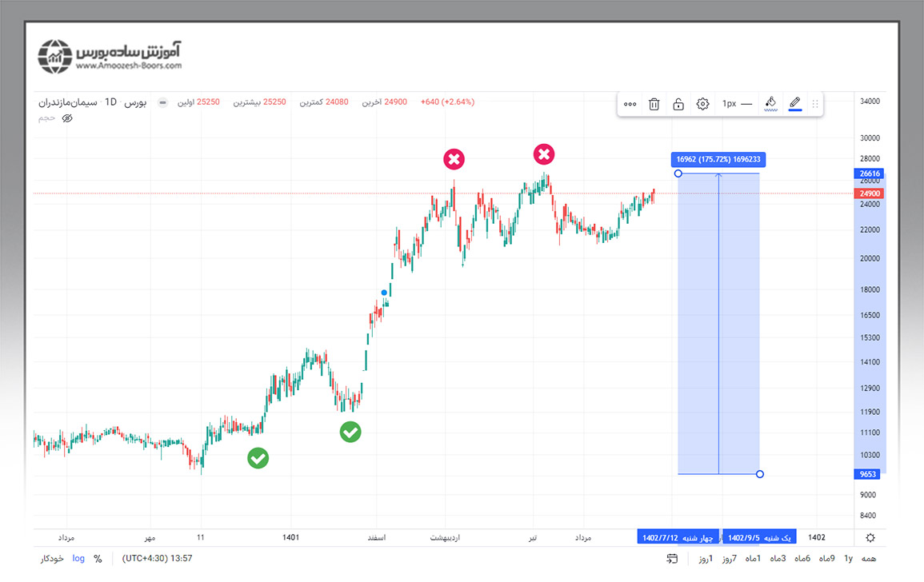Click the paint bucket background color tool
This screenshot has width=924, height=582.
click(770, 103)
